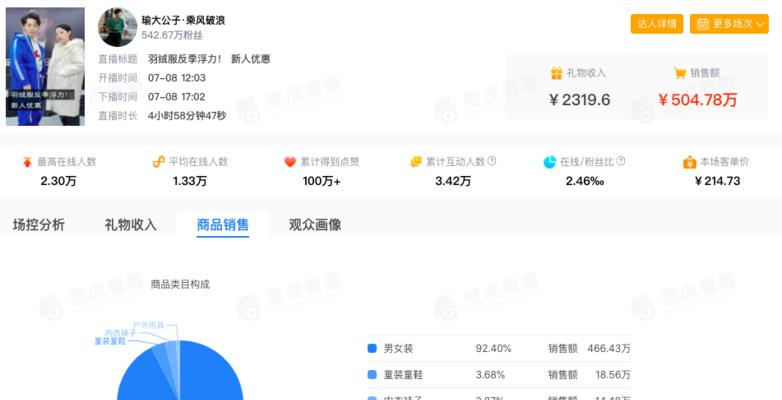Click the bag icon for 本场客单价

click(690, 162)
